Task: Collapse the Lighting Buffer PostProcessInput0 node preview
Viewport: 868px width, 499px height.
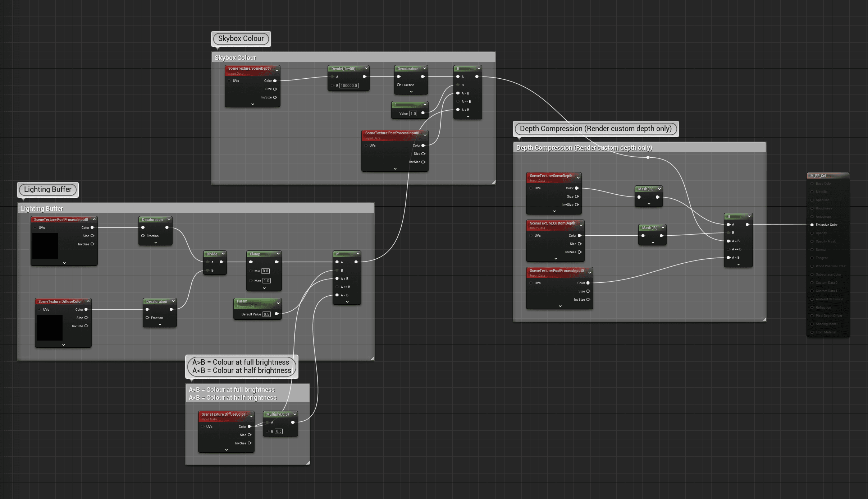Action: [x=94, y=220]
